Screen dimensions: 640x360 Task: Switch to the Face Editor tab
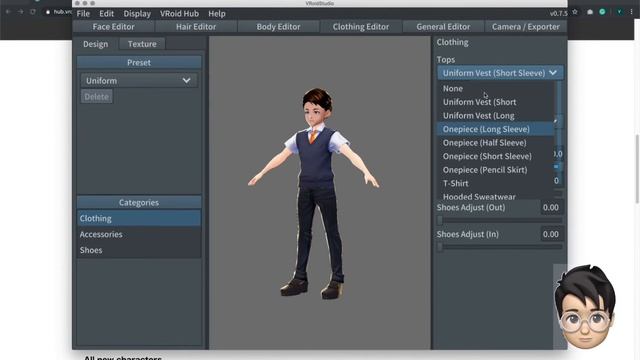pos(113,27)
